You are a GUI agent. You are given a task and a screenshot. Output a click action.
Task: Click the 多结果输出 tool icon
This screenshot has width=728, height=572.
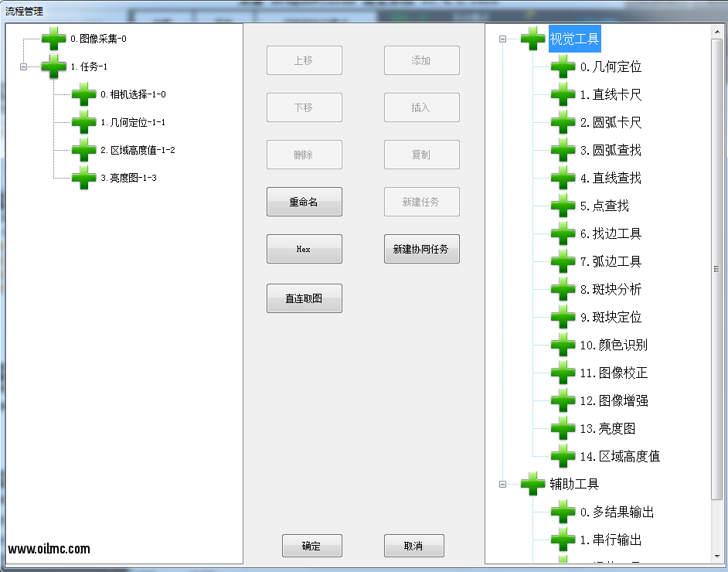pos(563,512)
